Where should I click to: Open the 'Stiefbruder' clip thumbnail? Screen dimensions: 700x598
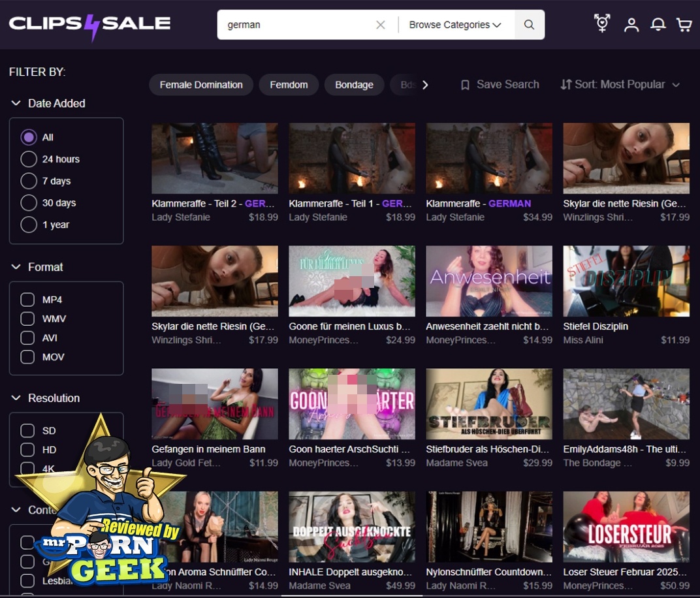(489, 404)
